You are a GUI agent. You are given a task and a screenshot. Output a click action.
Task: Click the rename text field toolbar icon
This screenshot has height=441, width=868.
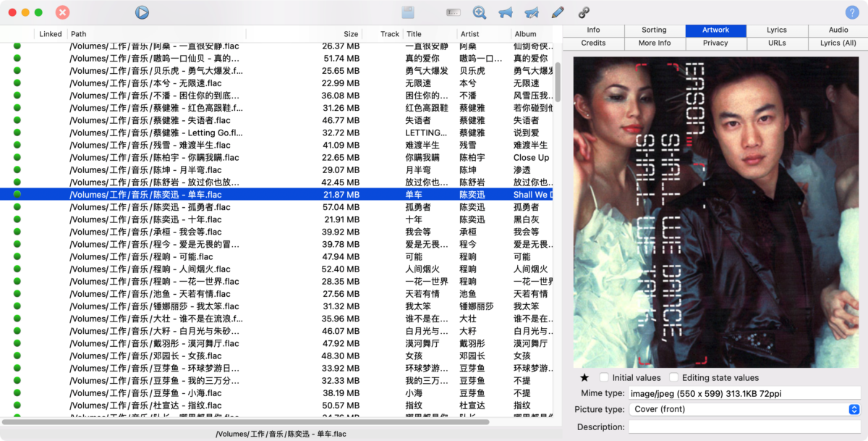pyautogui.click(x=454, y=12)
